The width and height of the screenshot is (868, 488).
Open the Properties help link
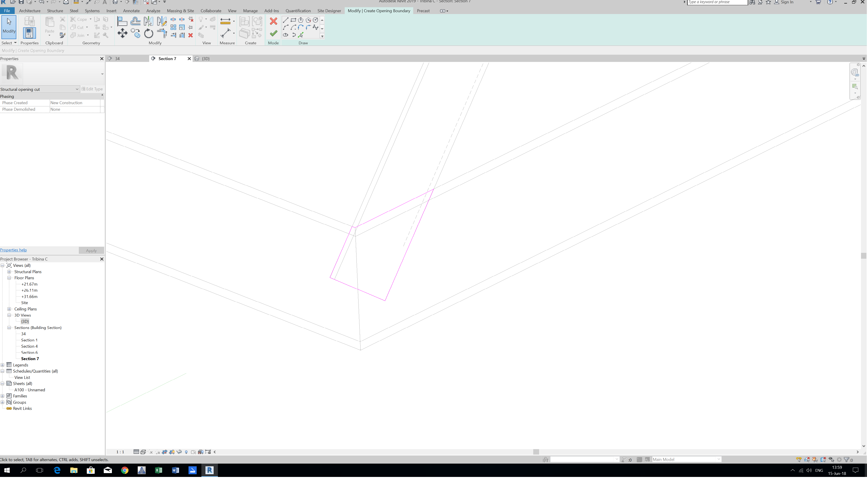tap(14, 250)
